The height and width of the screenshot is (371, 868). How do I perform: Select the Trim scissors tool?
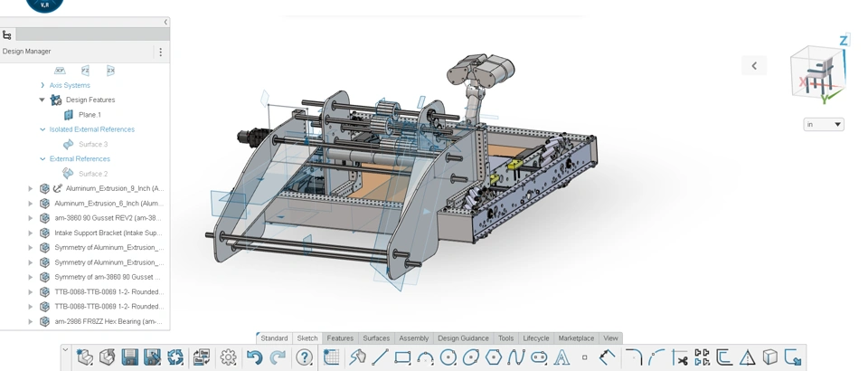(679, 357)
